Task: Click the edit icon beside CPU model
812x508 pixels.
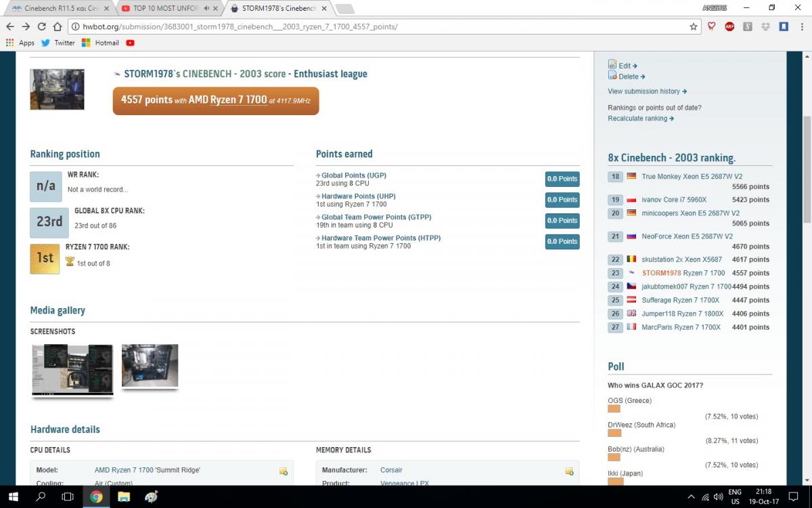Action: tap(284, 471)
